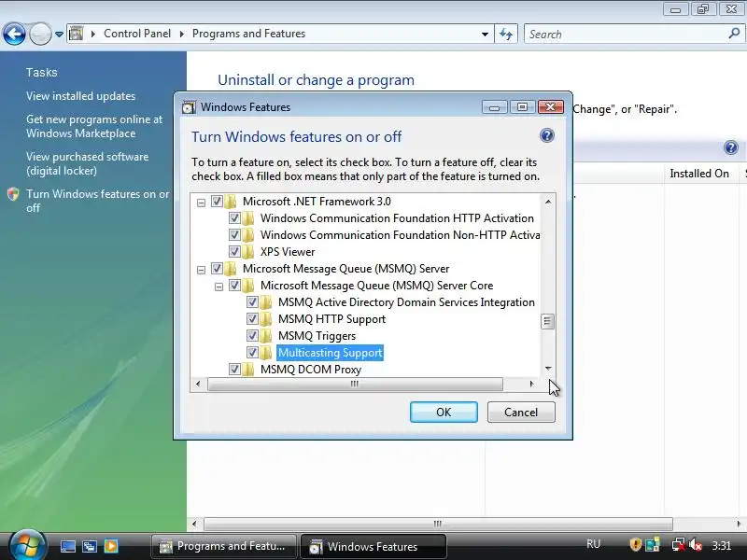
Task: Click the network connection tray icon
Action: coord(679,544)
